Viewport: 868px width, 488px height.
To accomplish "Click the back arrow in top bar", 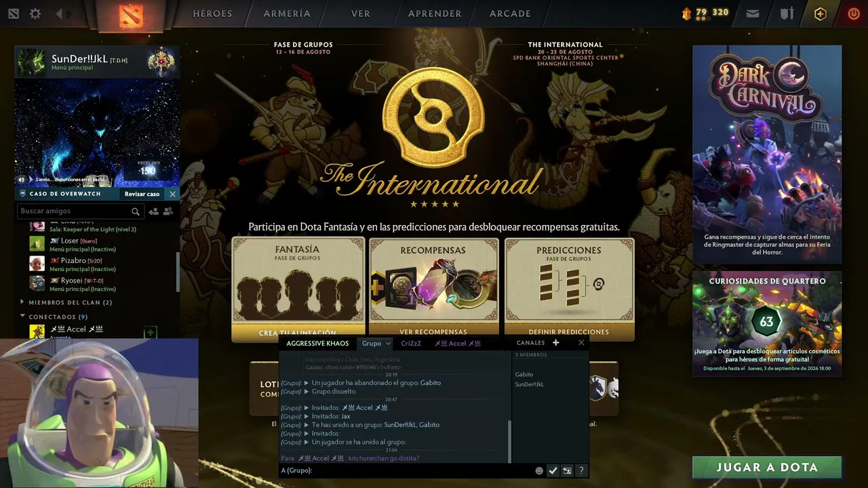I will [x=60, y=14].
